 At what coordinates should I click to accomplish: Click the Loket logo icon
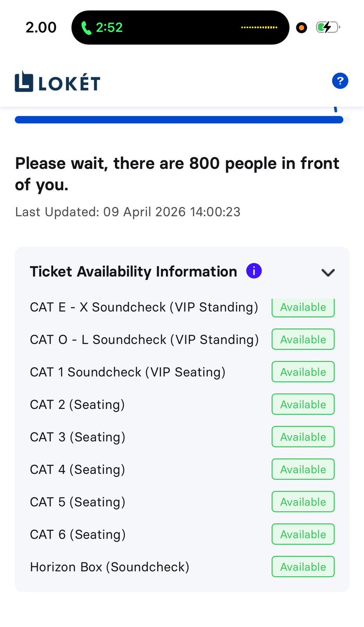24,82
